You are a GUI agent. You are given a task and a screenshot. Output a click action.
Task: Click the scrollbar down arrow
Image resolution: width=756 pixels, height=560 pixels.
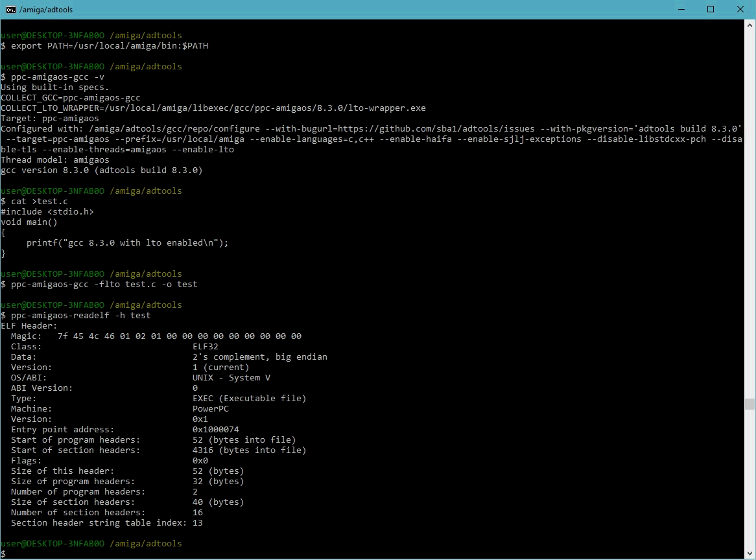click(750, 554)
